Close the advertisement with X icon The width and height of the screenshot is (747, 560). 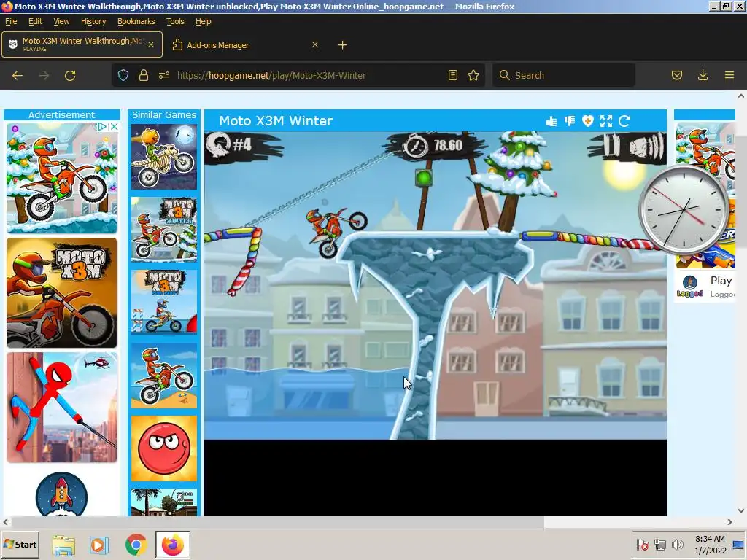[114, 127]
